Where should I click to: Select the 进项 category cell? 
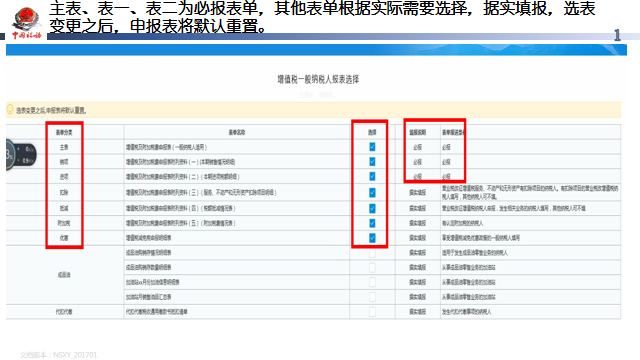click(64, 176)
